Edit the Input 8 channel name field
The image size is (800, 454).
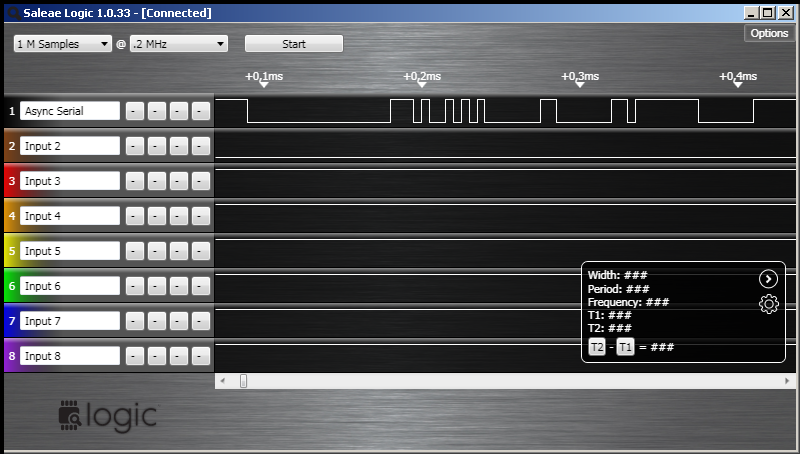[70, 356]
